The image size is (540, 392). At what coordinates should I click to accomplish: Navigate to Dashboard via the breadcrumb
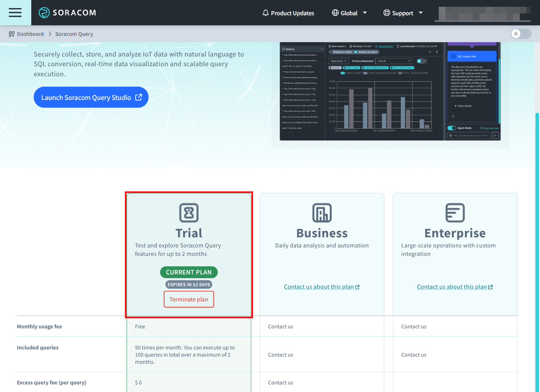pyautogui.click(x=31, y=34)
